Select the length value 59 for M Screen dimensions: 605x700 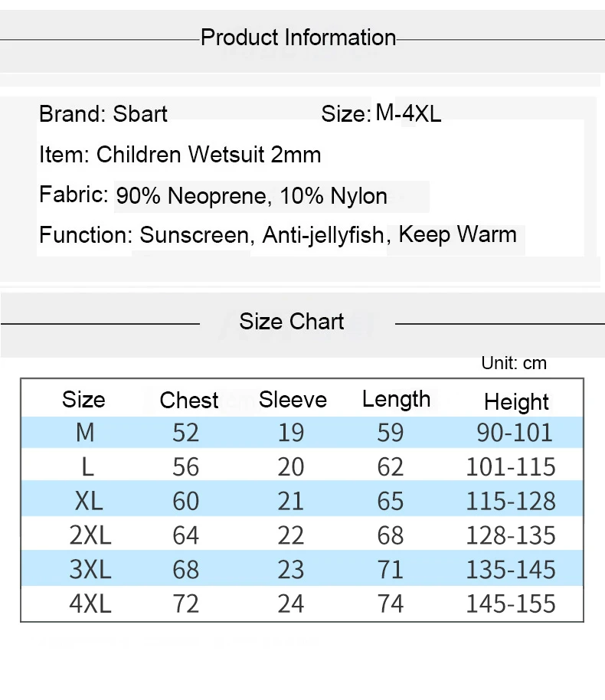click(x=391, y=433)
